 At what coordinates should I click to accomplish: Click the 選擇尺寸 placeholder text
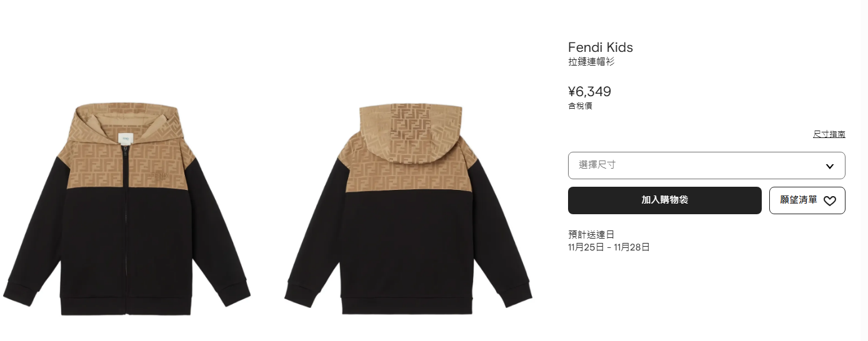pyautogui.click(x=597, y=165)
